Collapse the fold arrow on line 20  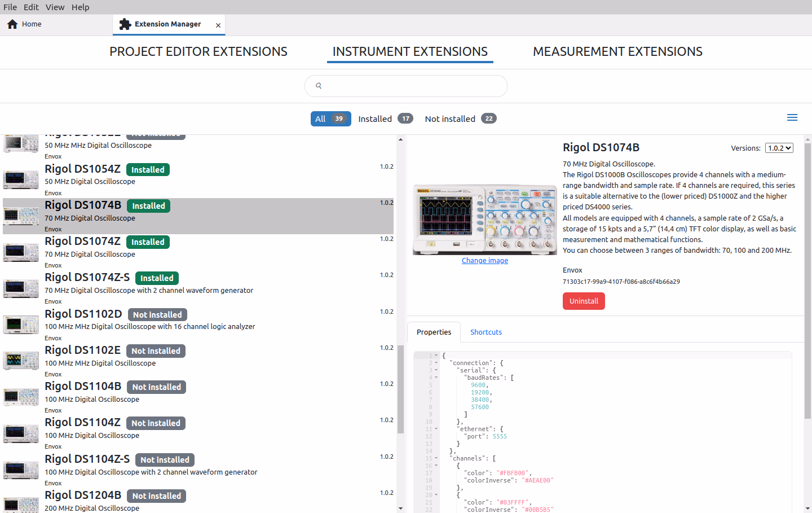[x=436, y=495]
